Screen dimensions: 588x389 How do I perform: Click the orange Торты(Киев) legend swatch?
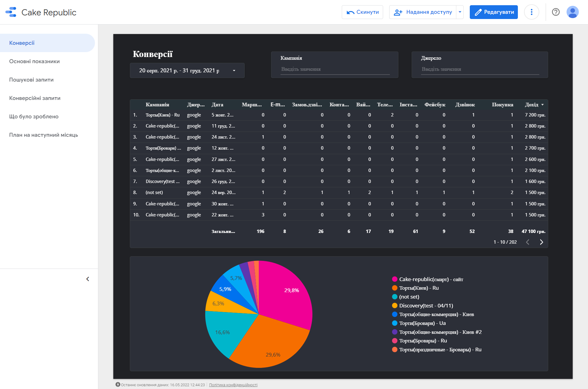[x=395, y=288]
